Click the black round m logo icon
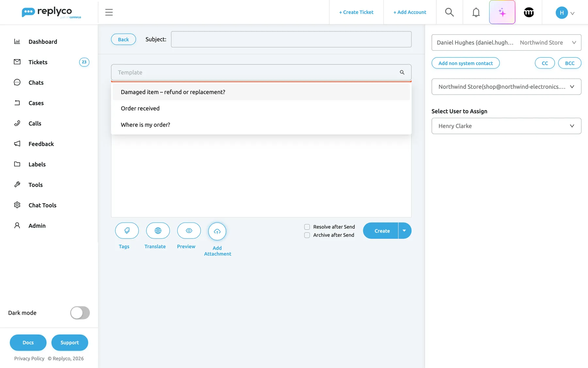Image resolution: width=588 pixels, height=368 pixels. click(x=529, y=12)
